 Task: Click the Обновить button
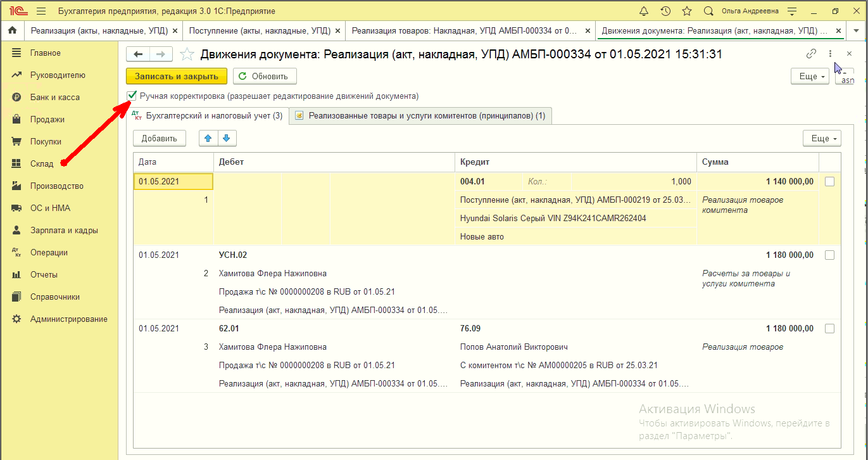pos(265,77)
